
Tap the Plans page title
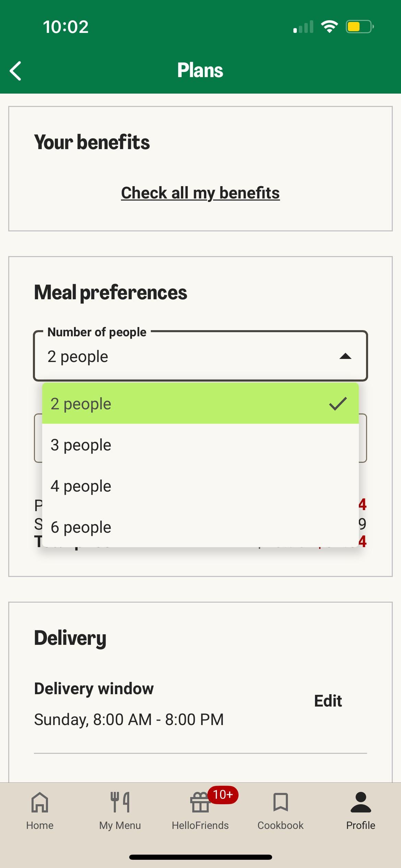[200, 70]
